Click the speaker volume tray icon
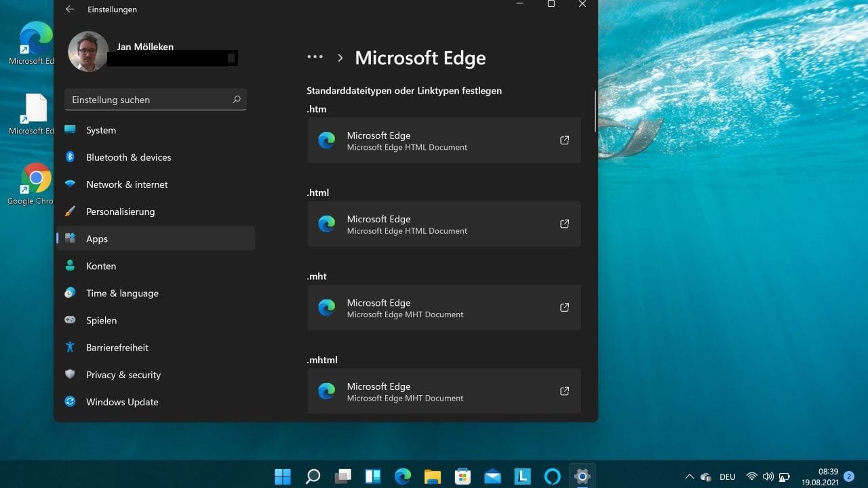 (x=768, y=476)
